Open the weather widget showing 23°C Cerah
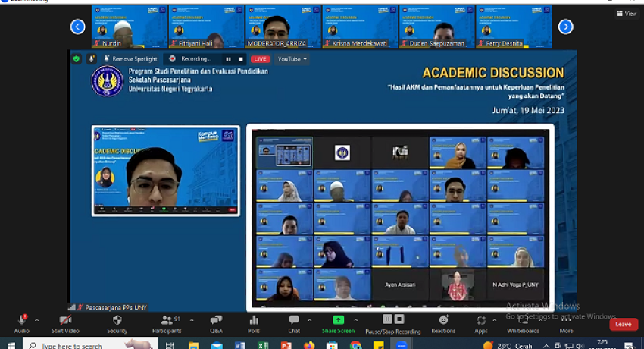 coord(508,345)
